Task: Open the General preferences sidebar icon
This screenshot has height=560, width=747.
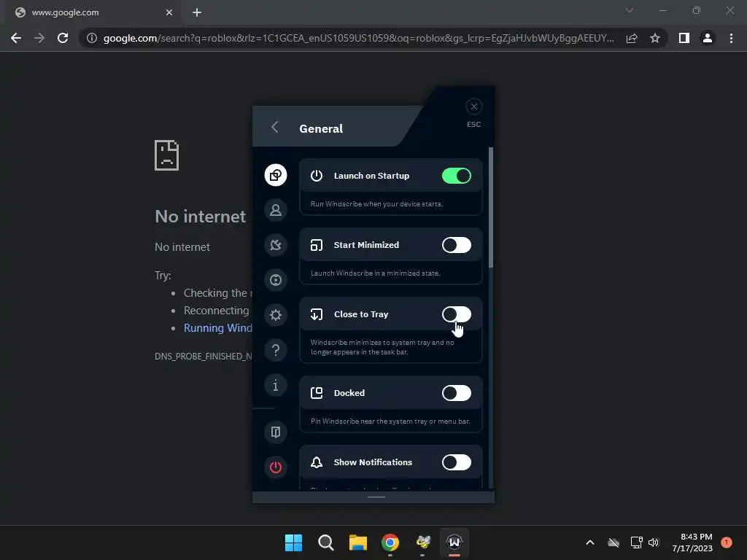Action: (275, 175)
